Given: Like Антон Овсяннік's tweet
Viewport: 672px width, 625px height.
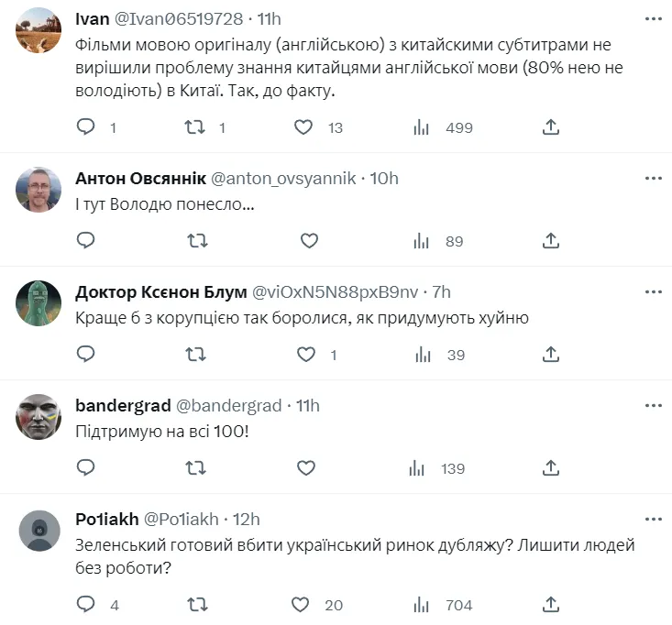Looking at the screenshot, I should click(309, 241).
